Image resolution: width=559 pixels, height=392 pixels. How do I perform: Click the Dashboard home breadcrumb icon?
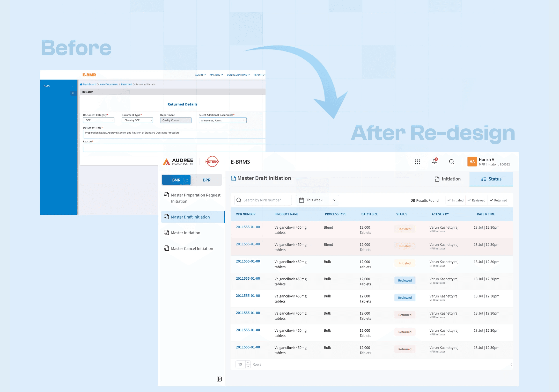point(81,84)
